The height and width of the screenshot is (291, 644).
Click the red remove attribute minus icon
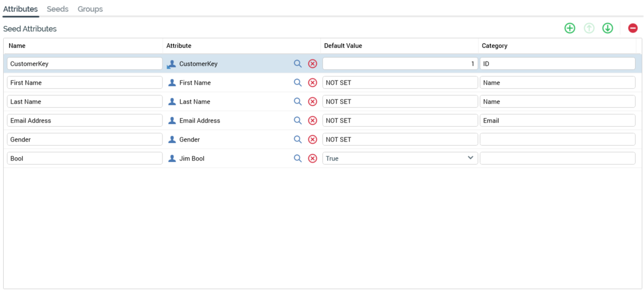click(x=633, y=28)
